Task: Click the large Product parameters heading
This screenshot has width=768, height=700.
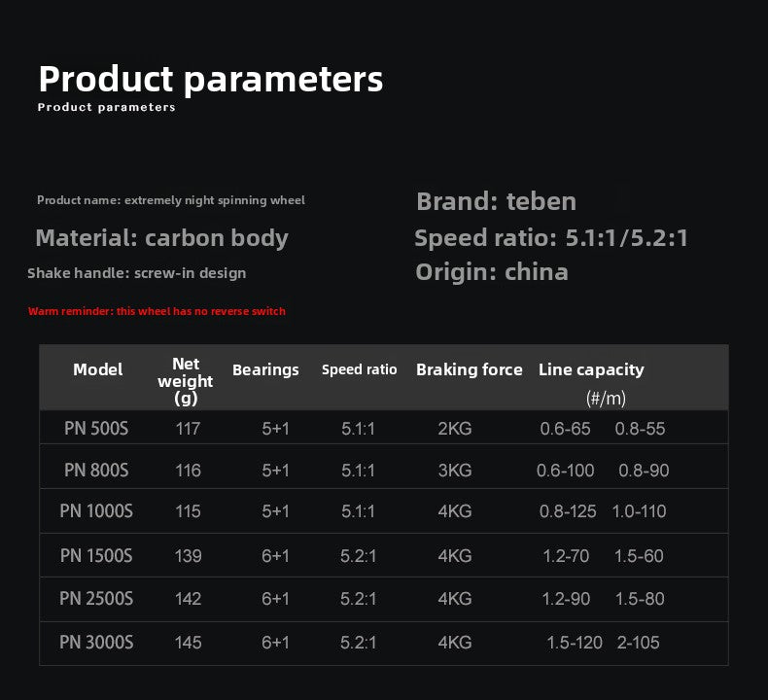Action: (x=211, y=80)
